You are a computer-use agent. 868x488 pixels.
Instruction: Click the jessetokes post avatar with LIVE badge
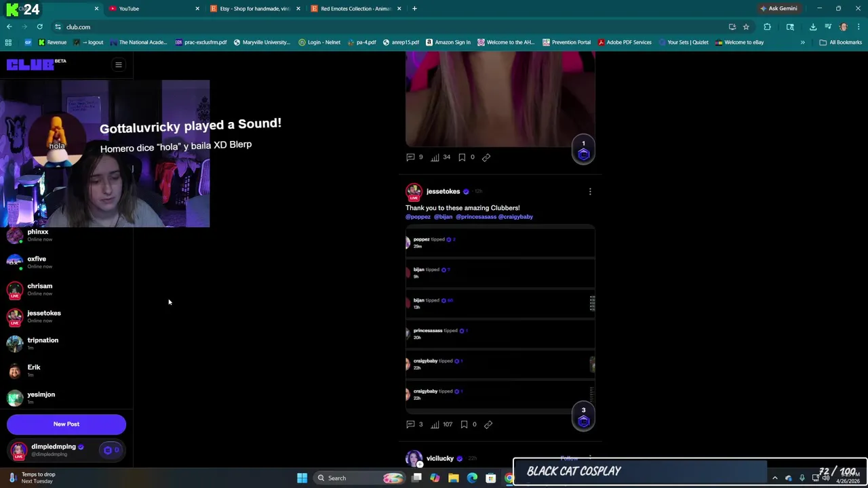coord(414,192)
